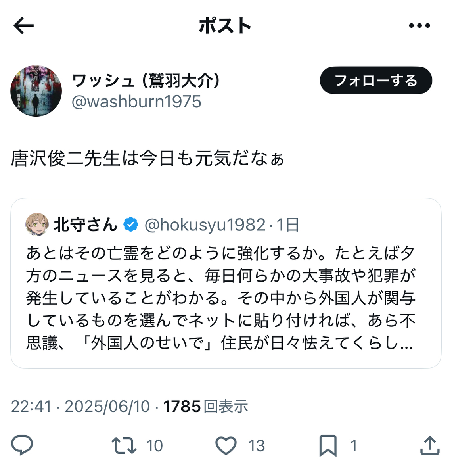Tap the blue verified badge icon
Image resolution: width=452 pixels, height=476 pixels.
point(131,225)
